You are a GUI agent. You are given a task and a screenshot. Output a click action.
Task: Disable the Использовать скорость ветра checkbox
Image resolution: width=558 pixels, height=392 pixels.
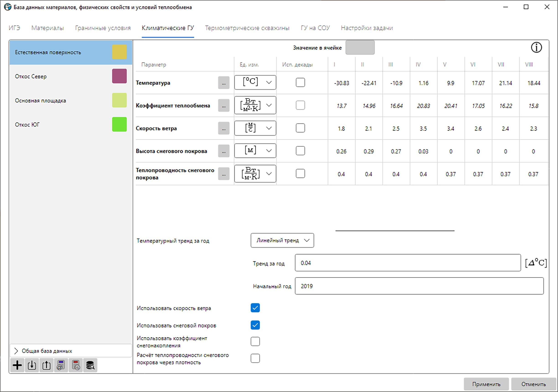tap(255, 308)
